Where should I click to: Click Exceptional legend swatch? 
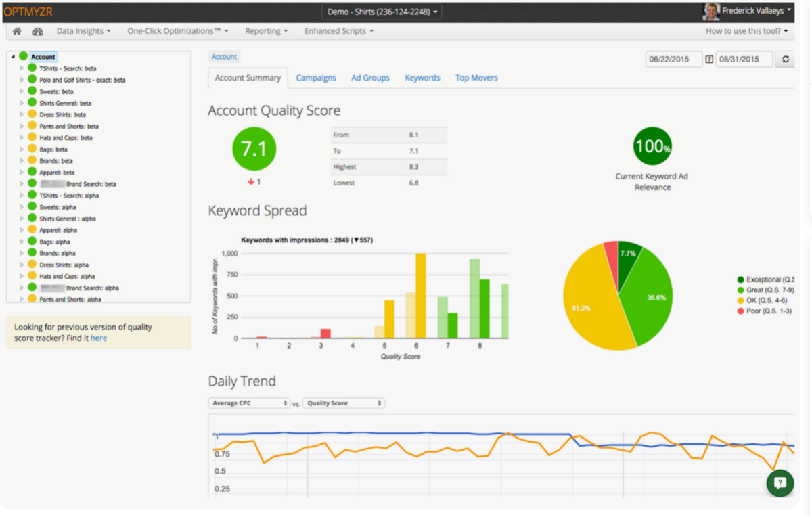tap(741, 279)
